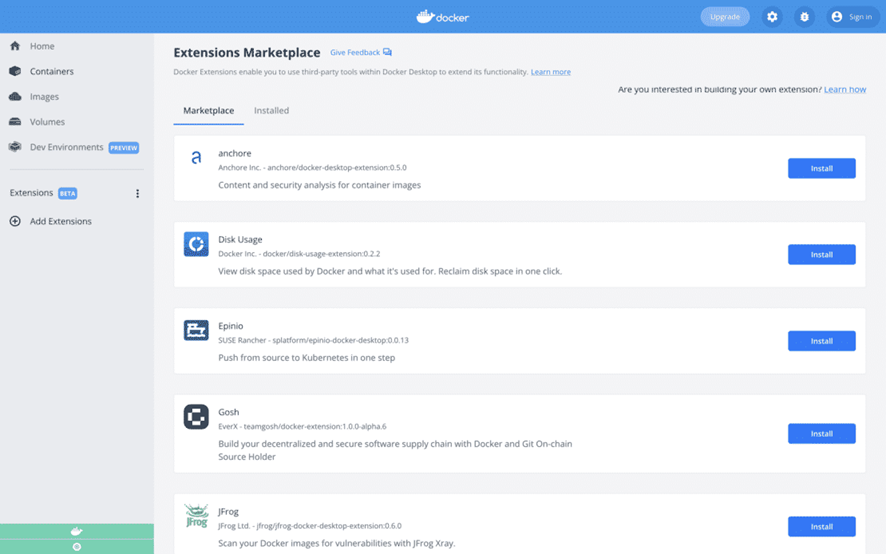Click 'splatform/epinio-docker-desktop:0.0.13' text
886x554 pixels.
pos(341,340)
